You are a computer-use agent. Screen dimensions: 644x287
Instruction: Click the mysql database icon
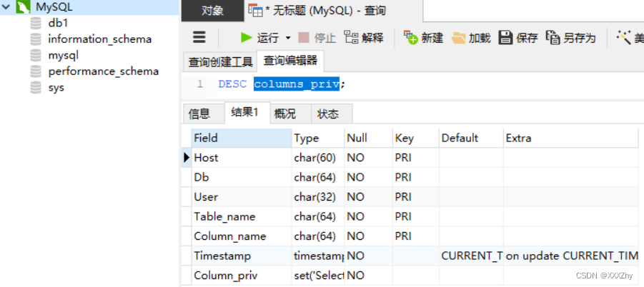click(36, 56)
